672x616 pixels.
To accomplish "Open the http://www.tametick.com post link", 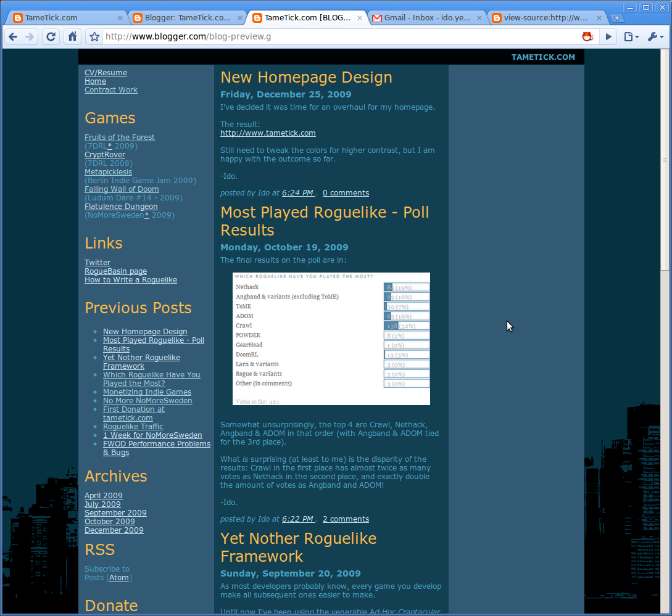I will tap(268, 133).
